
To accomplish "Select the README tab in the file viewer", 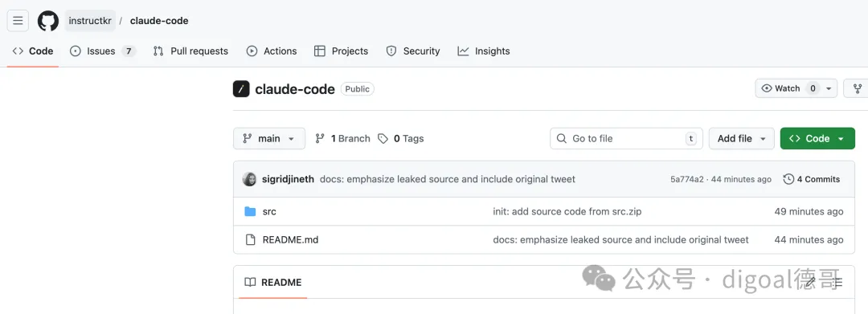I will tap(273, 283).
